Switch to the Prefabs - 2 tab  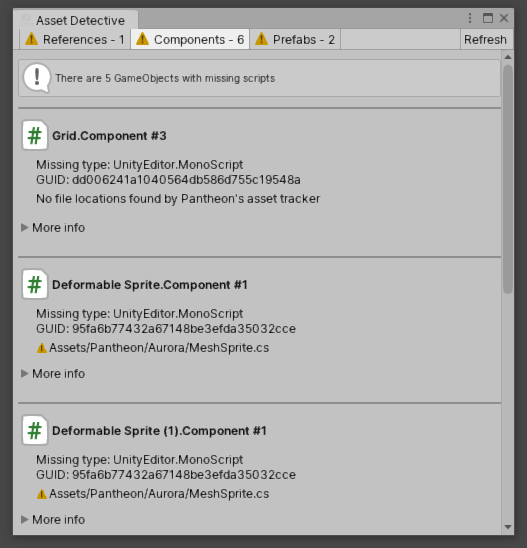coord(295,39)
